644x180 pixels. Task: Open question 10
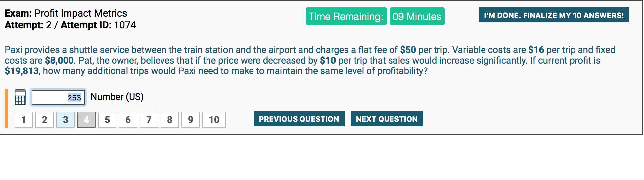[x=214, y=120]
